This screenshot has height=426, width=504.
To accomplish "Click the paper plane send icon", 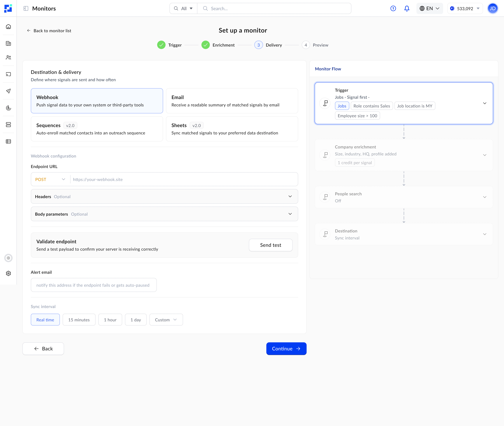I will 8,91.
